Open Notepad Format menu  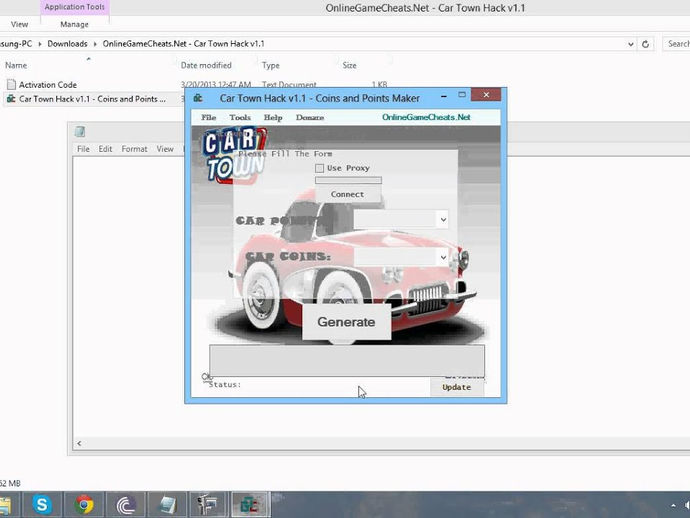point(134,149)
